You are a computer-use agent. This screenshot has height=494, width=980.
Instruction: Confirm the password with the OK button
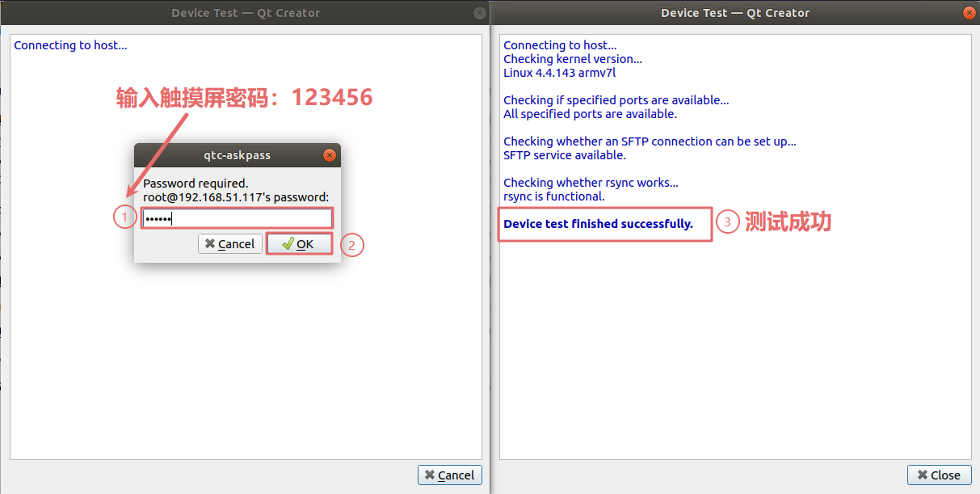[299, 244]
